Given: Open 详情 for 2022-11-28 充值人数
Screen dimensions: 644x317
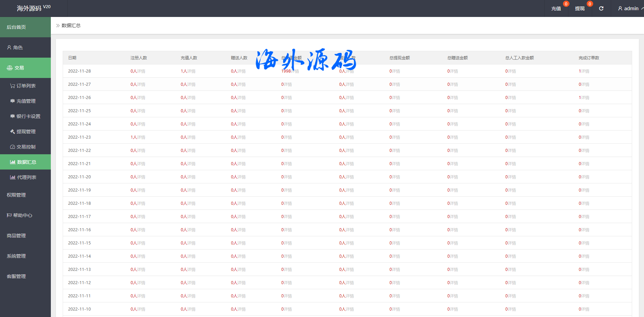Looking at the screenshot, I should 192,71.
